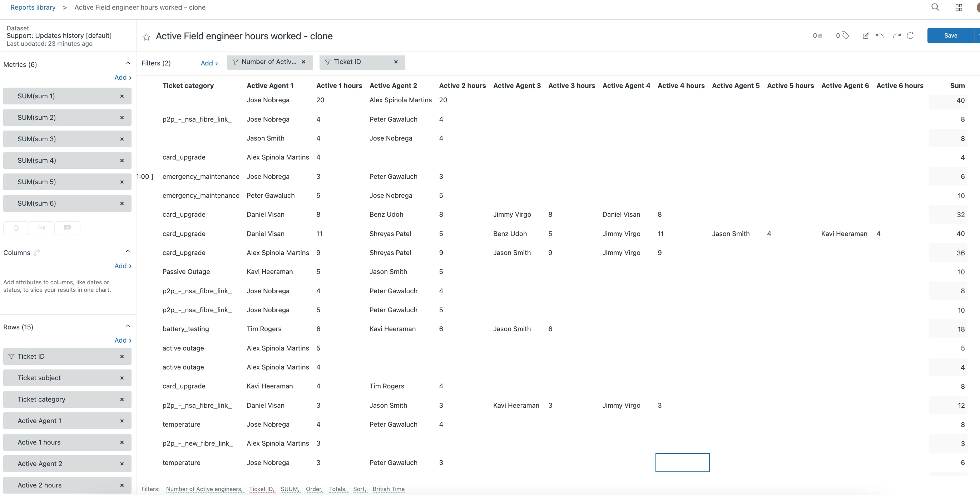Image resolution: width=980 pixels, height=495 pixels.
Task: Click the redo arrow icon
Action: click(x=897, y=35)
